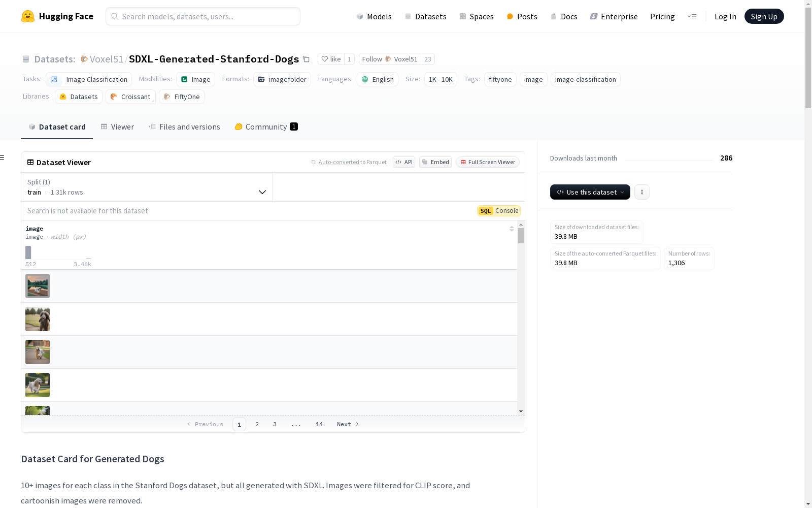The width and height of the screenshot is (812, 508).
Task: Open the Voxel51 owner link in title
Action: tap(107, 59)
